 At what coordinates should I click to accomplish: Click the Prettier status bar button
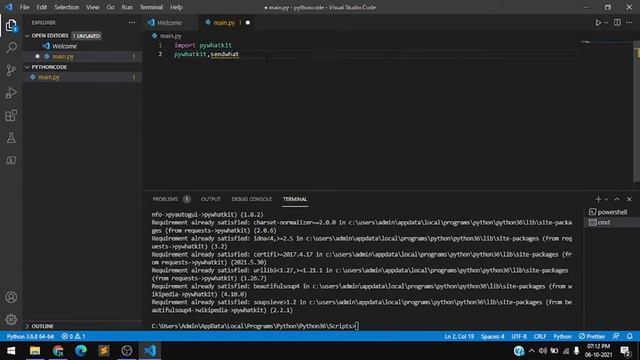pos(591,336)
